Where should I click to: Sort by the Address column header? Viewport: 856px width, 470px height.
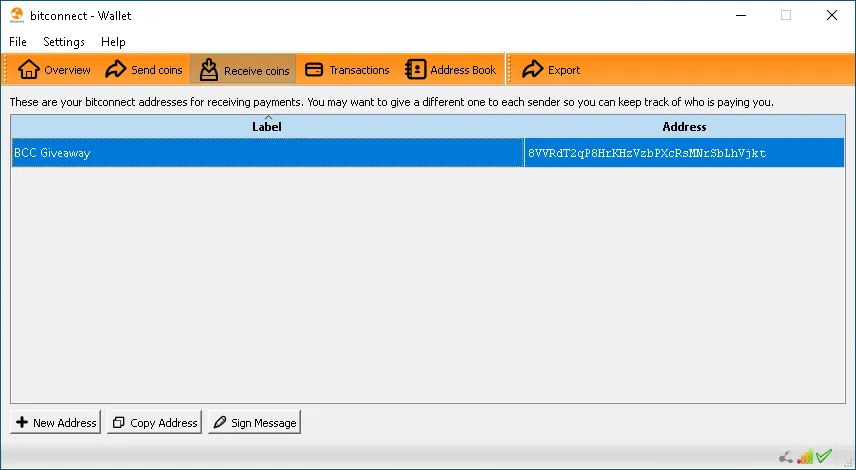[685, 127]
